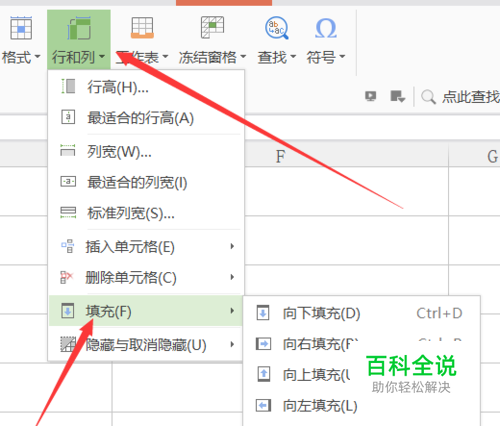This screenshot has height=426, width=500.
Task: Open the 冻结窗格 dropdown arrow
Action: [x=243, y=56]
